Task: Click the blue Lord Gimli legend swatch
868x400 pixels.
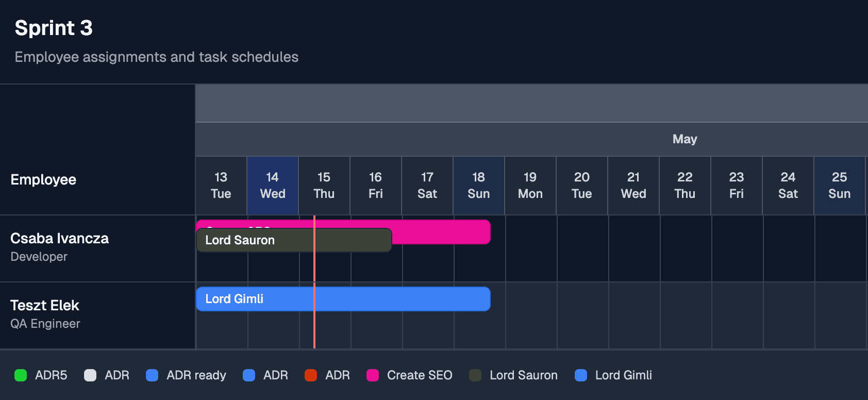Action: [581, 375]
